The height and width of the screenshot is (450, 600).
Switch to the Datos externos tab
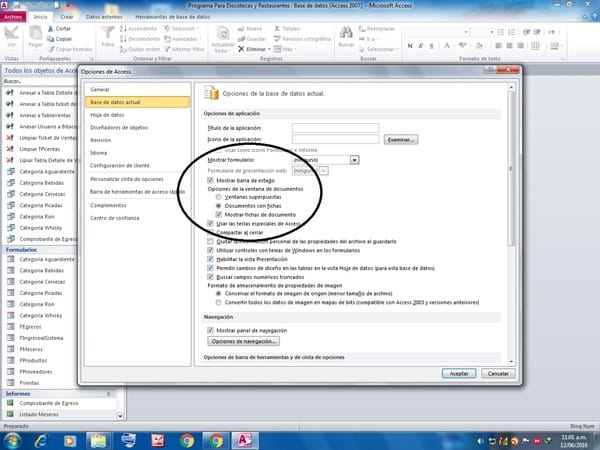click(x=104, y=17)
